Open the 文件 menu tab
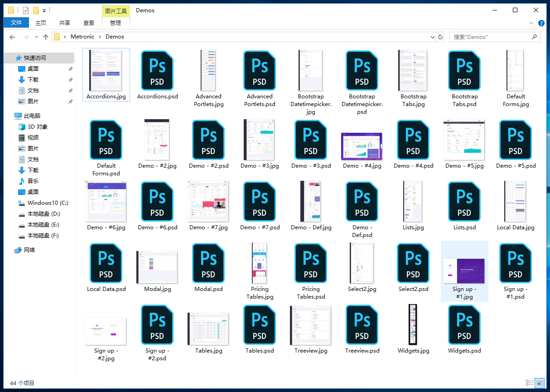This screenshot has height=392, width=550. click(x=16, y=23)
